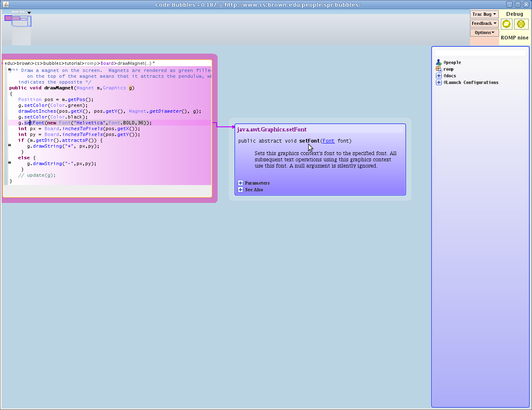Click the @people person icon
The height and width of the screenshot is (410, 532).
pos(438,62)
